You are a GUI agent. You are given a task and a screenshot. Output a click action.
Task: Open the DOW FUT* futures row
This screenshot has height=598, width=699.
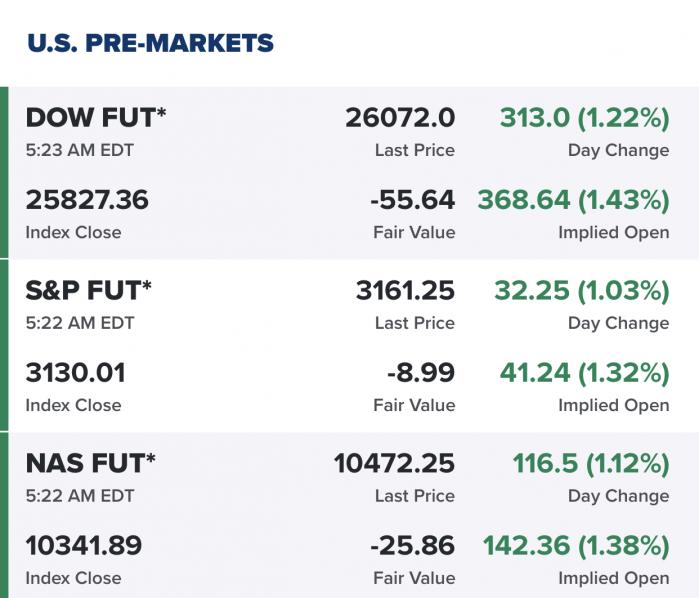[x=96, y=118]
